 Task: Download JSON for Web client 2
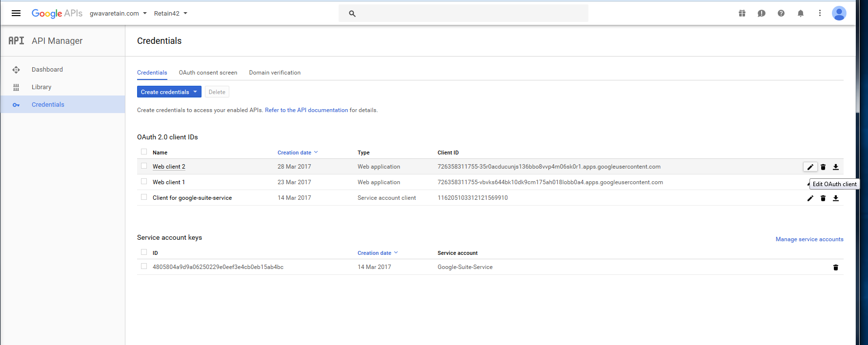point(836,167)
